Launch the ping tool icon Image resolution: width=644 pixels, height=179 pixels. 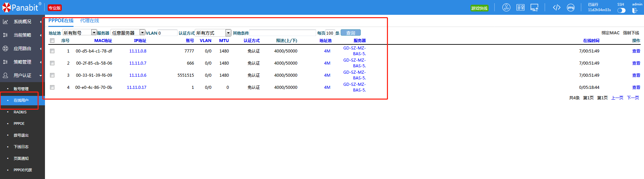point(571,7)
